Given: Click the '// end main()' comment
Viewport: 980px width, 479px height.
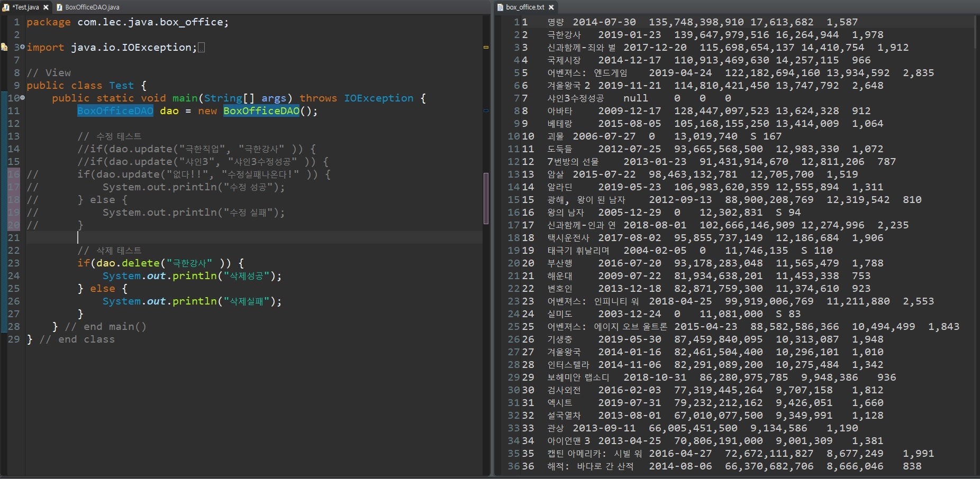Looking at the screenshot, I should [x=106, y=326].
